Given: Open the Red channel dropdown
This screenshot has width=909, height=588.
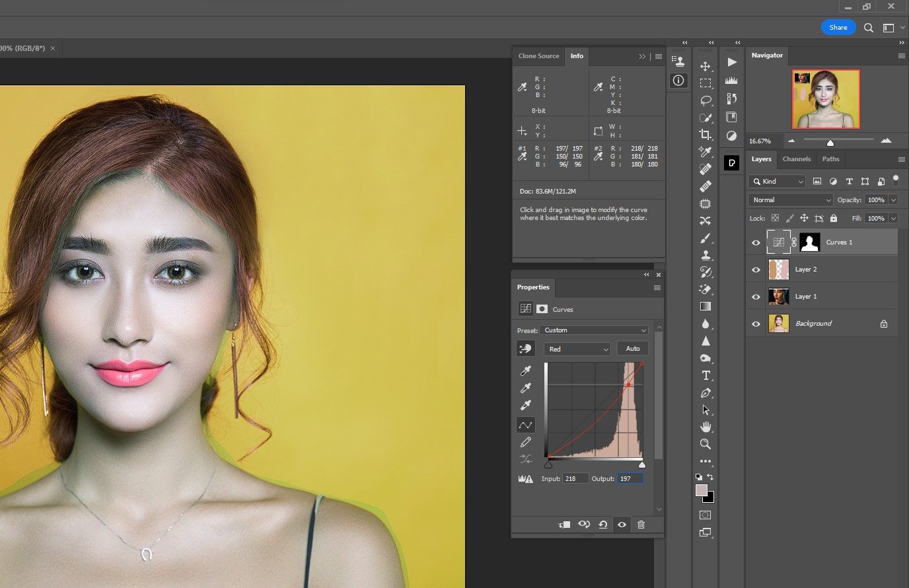Looking at the screenshot, I should [577, 349].
